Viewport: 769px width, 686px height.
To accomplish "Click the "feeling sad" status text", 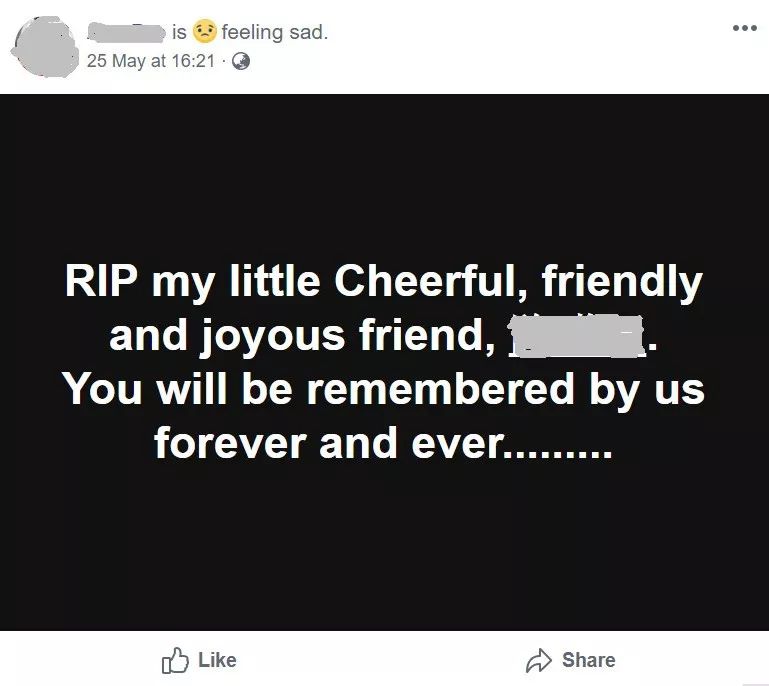I will (275, 33).
